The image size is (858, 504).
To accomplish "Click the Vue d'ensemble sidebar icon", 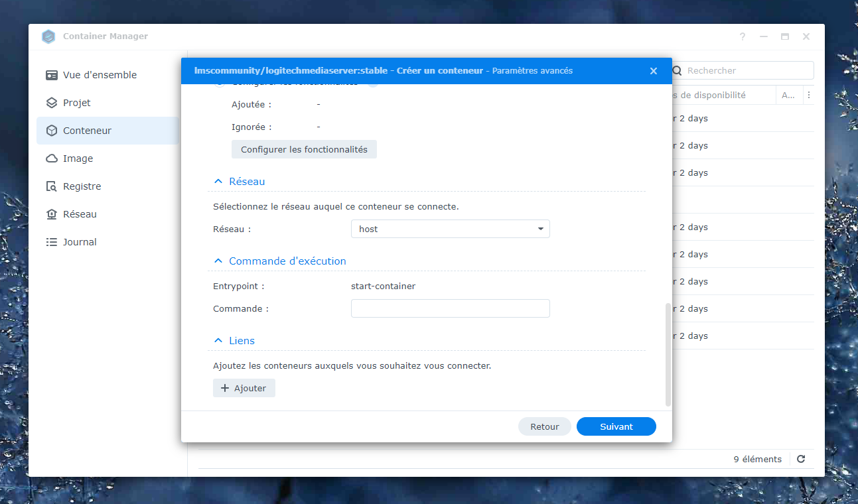I will (52, 75).
